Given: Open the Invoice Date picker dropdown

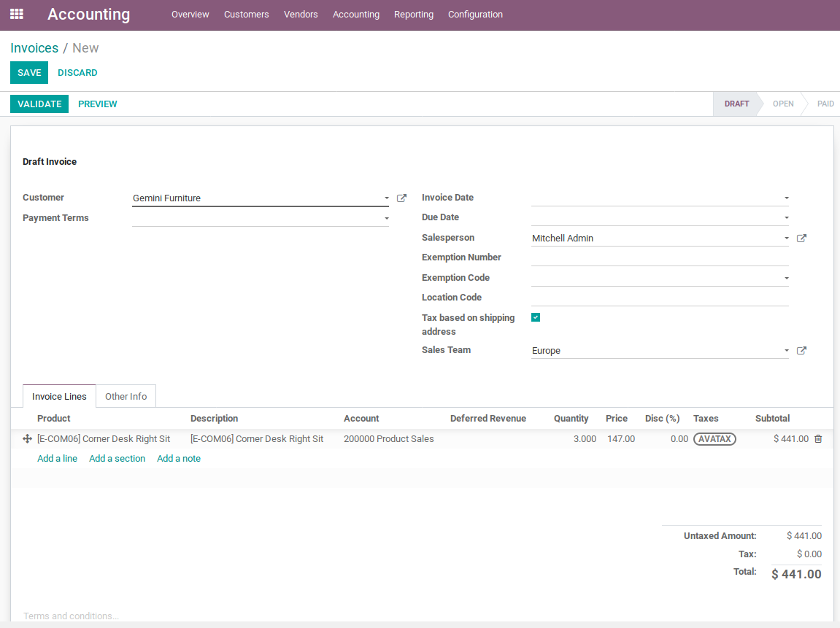Looking at the screenshot, I should point(786,198).
